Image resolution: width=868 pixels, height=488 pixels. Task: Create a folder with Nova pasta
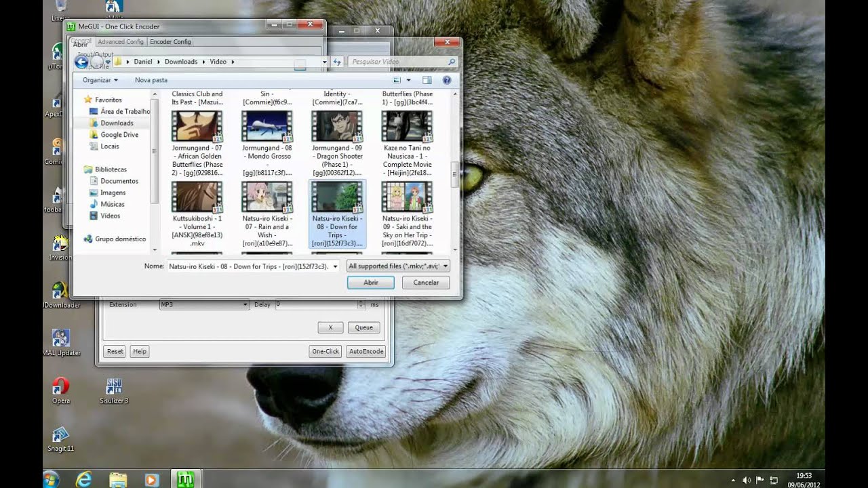151,80
